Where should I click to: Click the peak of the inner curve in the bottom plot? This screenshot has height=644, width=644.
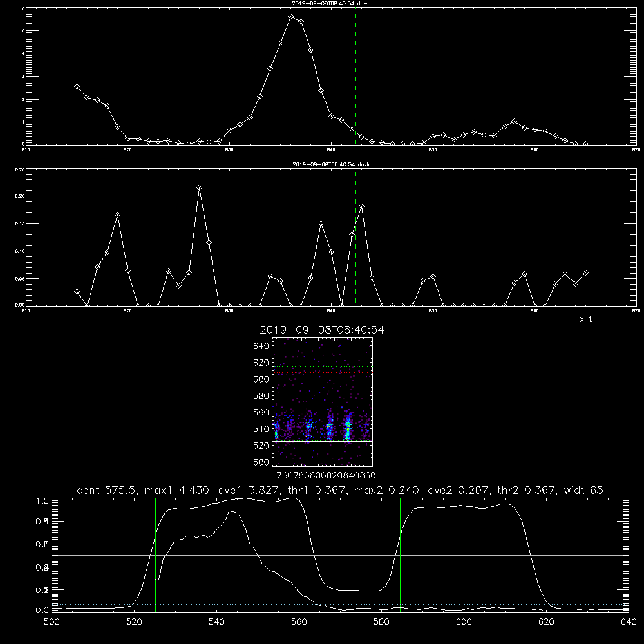click(230, 511)
